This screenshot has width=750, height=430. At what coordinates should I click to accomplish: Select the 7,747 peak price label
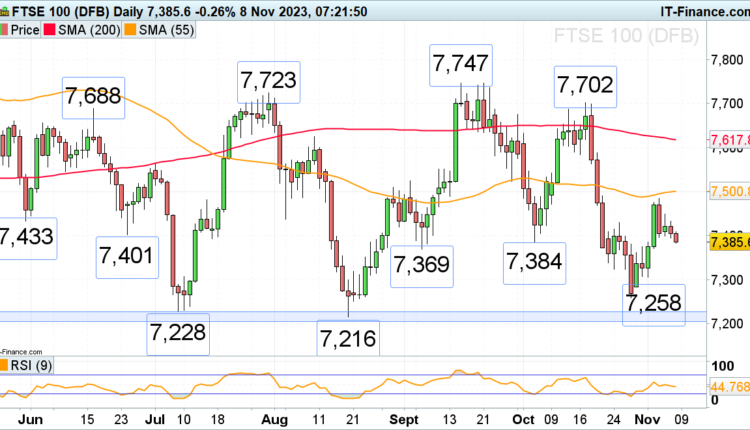[461, 64]
